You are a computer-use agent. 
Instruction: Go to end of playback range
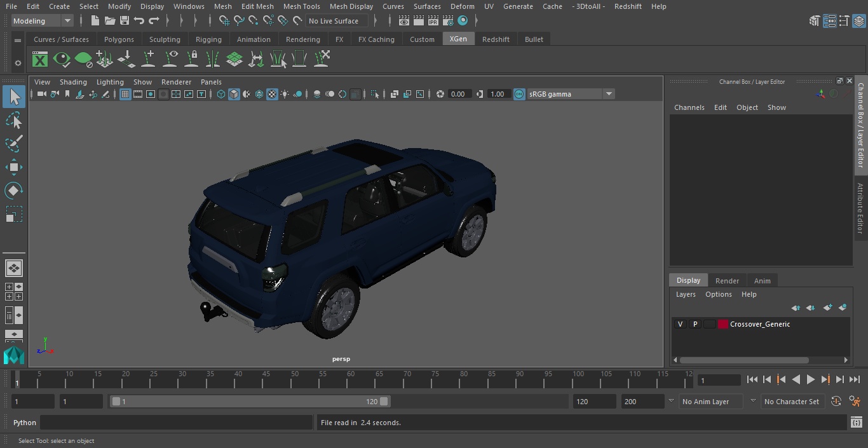[x=855, y=379]
